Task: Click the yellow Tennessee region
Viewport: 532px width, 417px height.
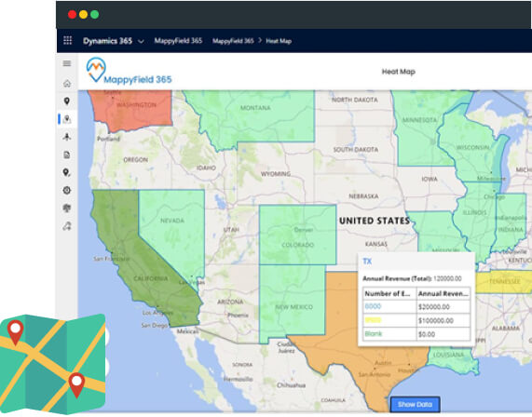Action: point(504,282)
